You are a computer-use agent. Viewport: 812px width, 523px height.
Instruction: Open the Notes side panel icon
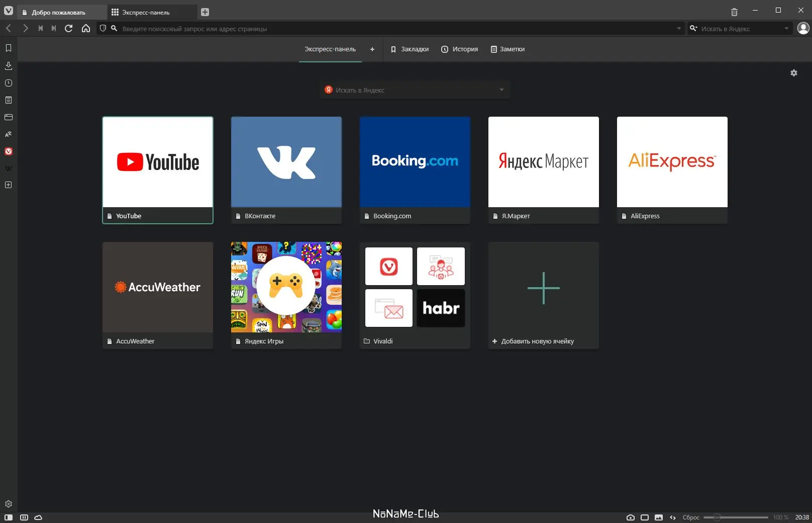9,100
